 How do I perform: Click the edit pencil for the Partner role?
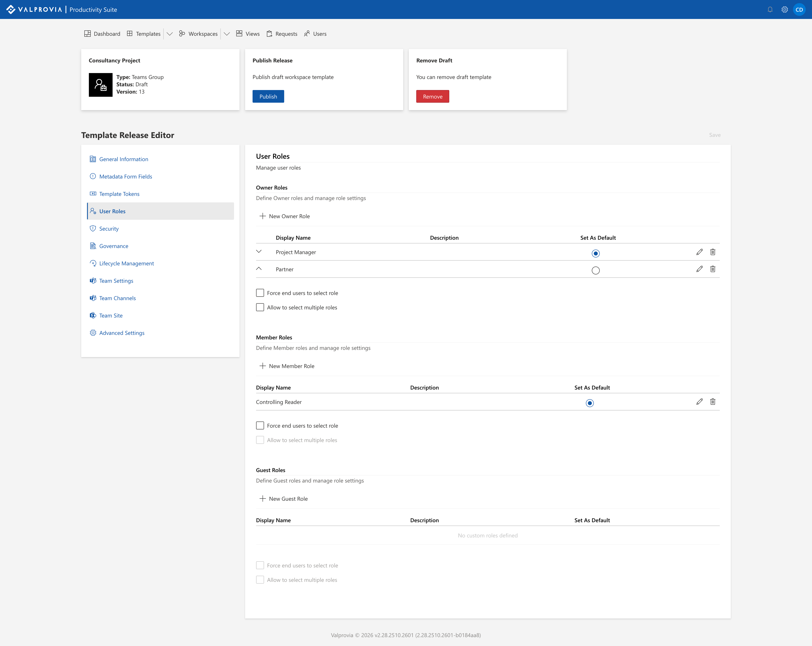[x=699, y=269]
